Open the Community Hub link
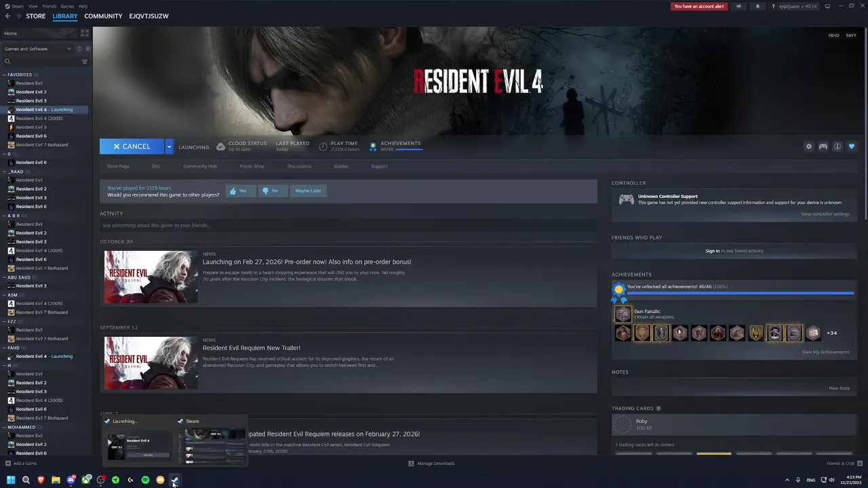Screen dimensions: 868x488 (x=200, y=166)
